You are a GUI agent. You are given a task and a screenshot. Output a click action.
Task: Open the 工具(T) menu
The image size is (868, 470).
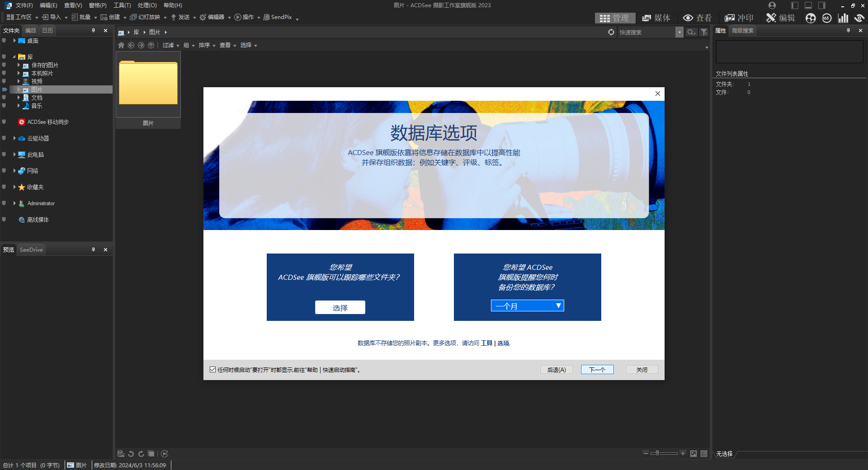click(x=122, y=5)
